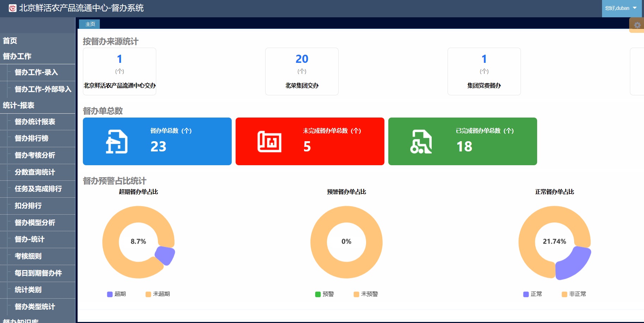Image resolution: width=644 pixels, height=323 pixels.
Task: Click the 未完成督办单总数 red card
Action: (310, 141)
